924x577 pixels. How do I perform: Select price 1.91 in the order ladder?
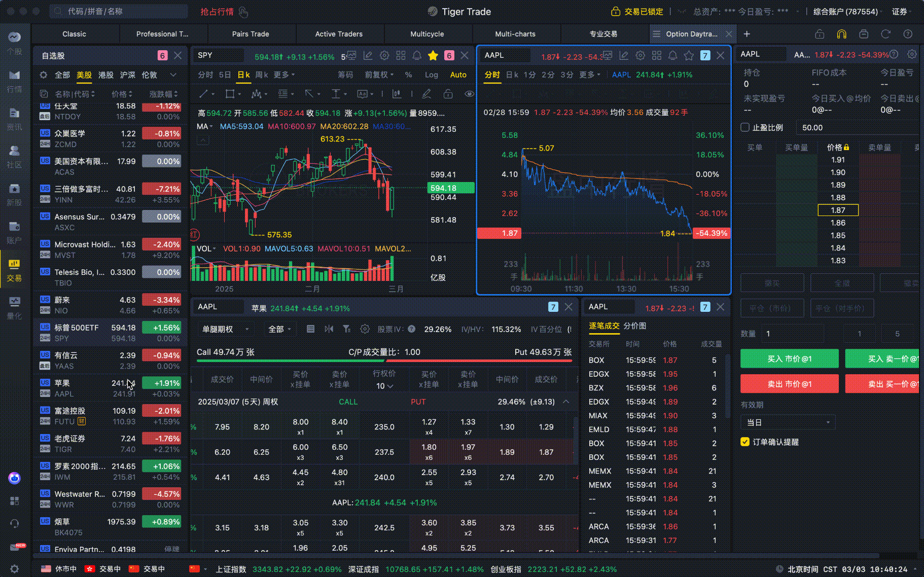(838, 160)
